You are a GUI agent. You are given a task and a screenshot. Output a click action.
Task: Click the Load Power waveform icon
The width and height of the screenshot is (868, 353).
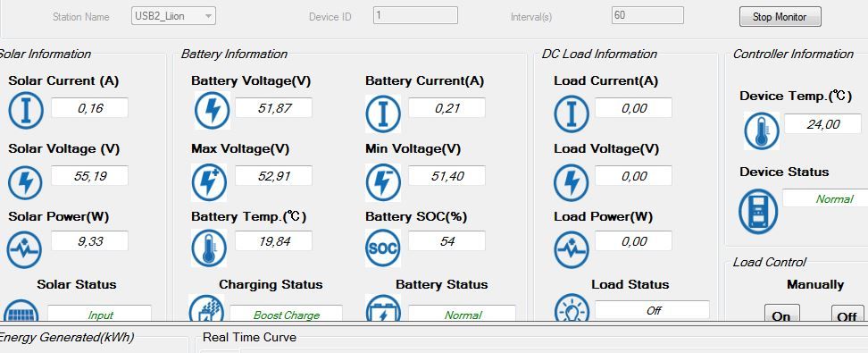(572, 250)
